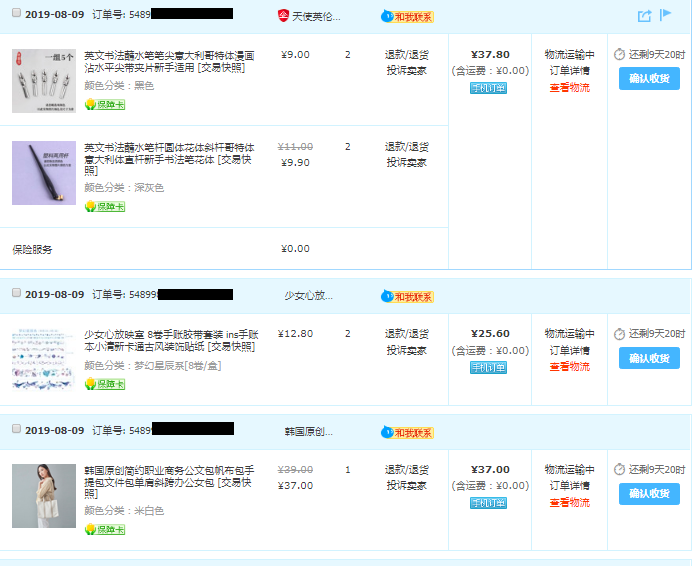Screen dimensions: 695x566
Task: Click the share icon on the first order
Action: point(644,15)
